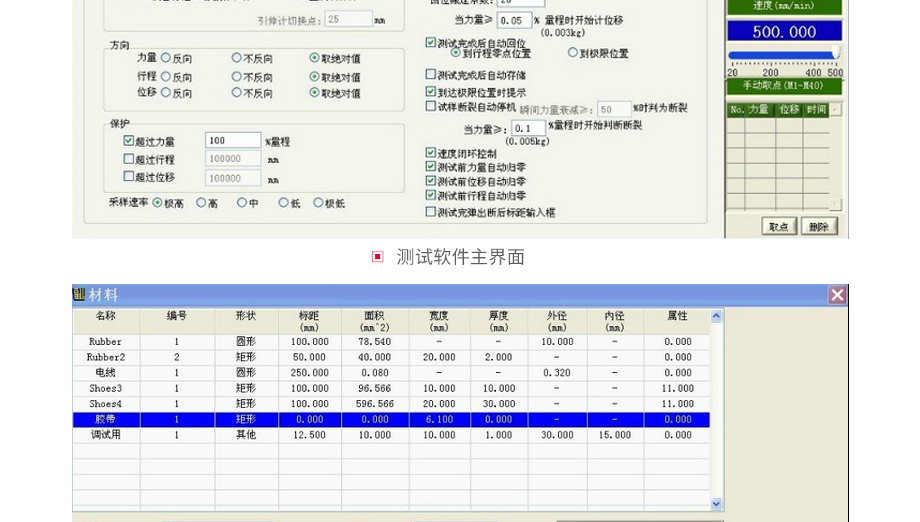Click the 超过力量 value field showing 100
This screenshot has width=920, height=522.
pos(232,142)
